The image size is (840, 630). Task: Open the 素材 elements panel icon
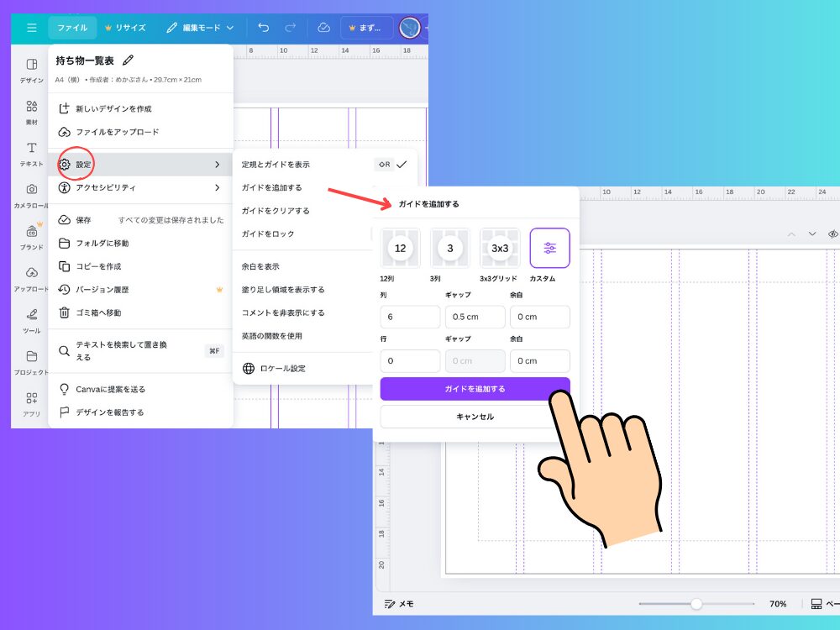point(32,112)
